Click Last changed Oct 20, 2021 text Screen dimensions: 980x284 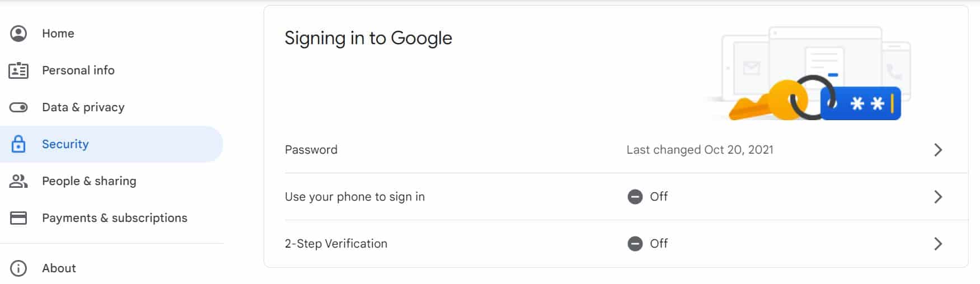point(700,150)
